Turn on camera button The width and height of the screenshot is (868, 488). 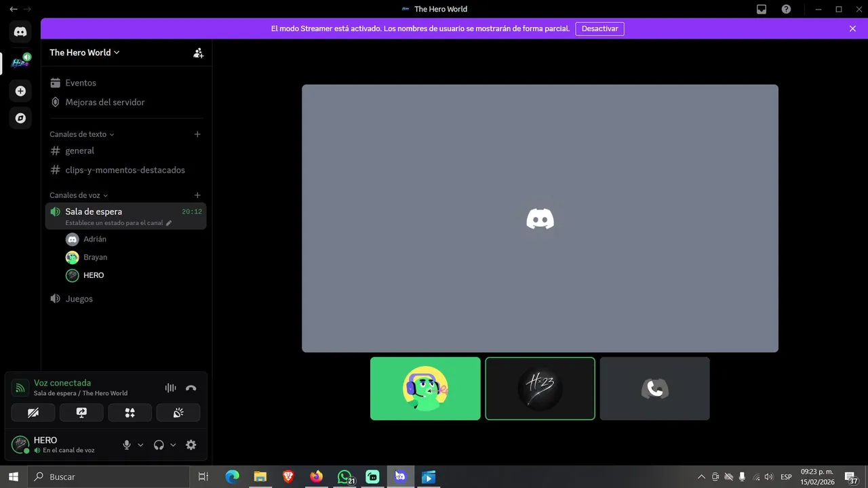(33, 413)
